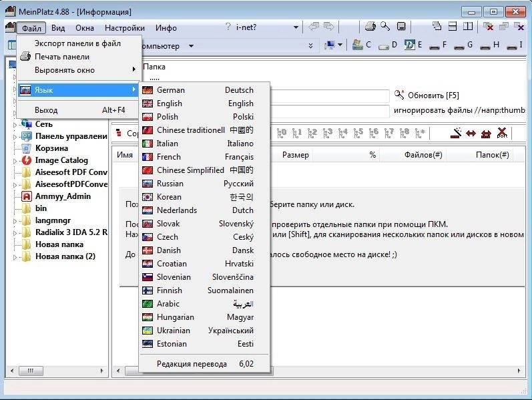Screen dimensions: 532x400
Task: Click the red double-arrow icon in the panel toolbar
Action: click(x=471, y=134)
